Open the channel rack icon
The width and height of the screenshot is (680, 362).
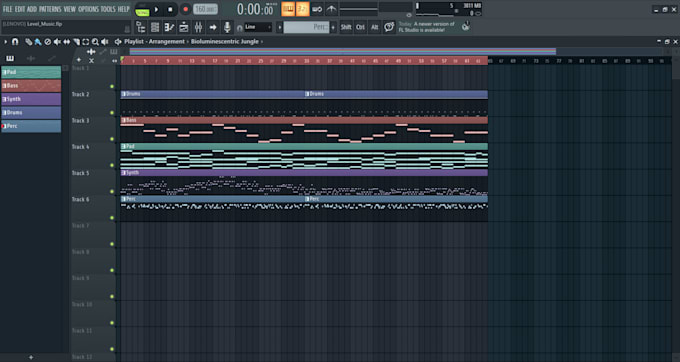pyautogui.click(x=155, y=27)
